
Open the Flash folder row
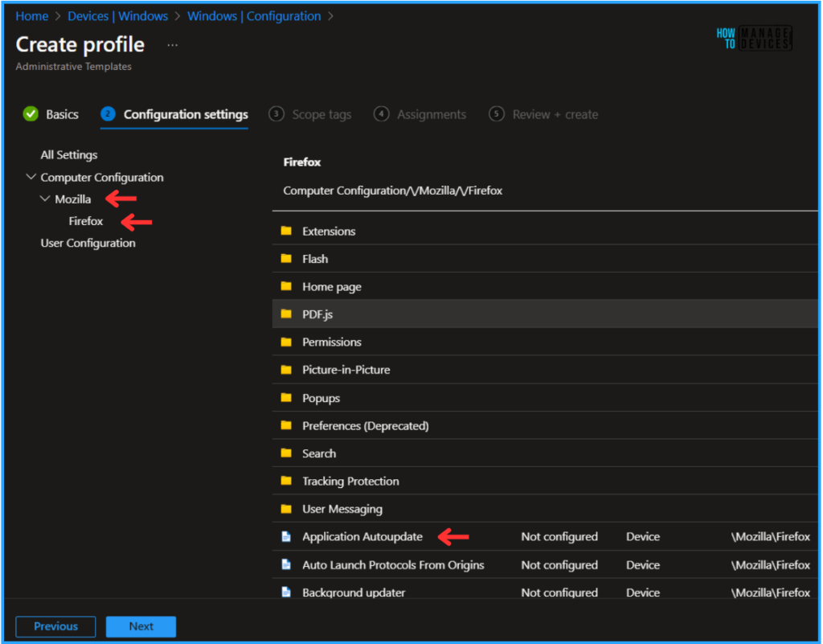point(545,259)
